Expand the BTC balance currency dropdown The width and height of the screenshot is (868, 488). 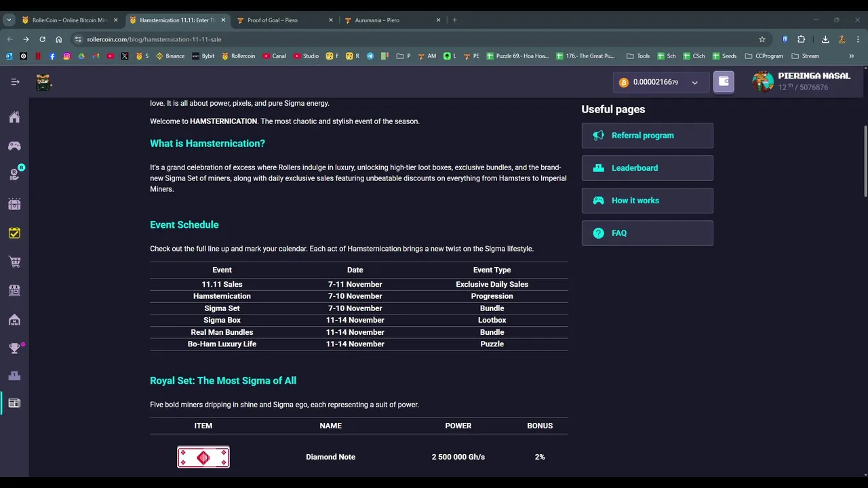click(x=694, y=83)
